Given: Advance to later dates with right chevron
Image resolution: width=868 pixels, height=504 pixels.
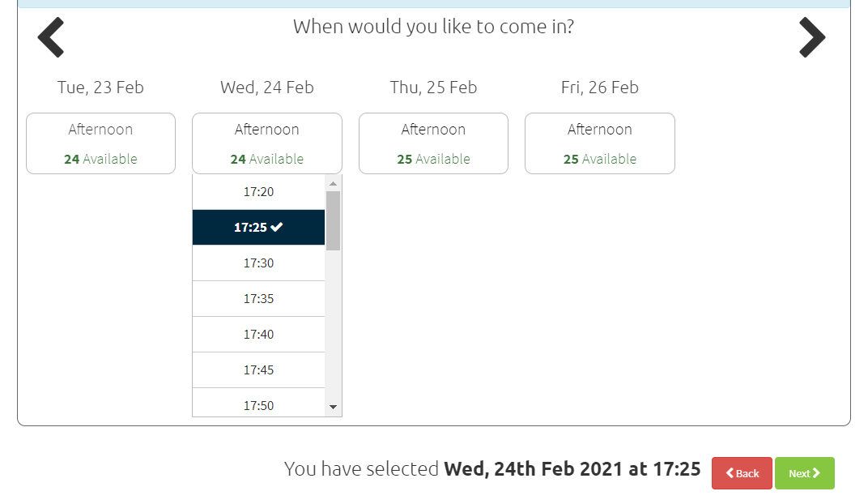Looking at the screenshot, I should click(812, 37).
